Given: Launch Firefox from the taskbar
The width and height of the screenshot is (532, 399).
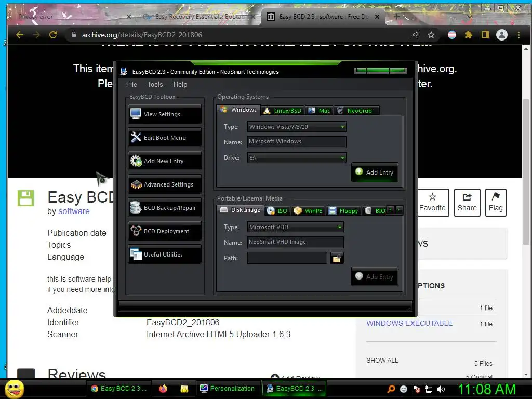Looking at the screenshot, I should tap(163, 389).
